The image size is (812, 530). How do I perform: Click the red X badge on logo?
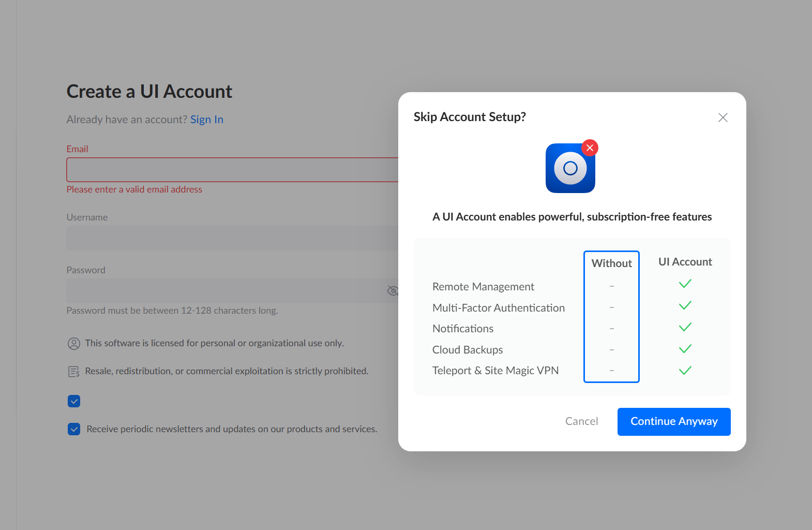(x=590, y=148)
